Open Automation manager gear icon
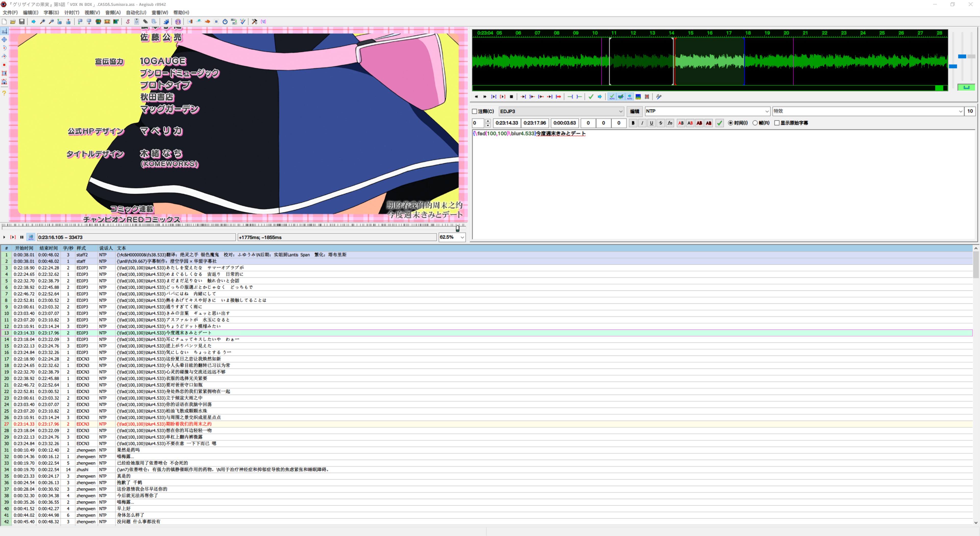Image resolution: width=980 pixels, height=536 pixels. (166, 22)
